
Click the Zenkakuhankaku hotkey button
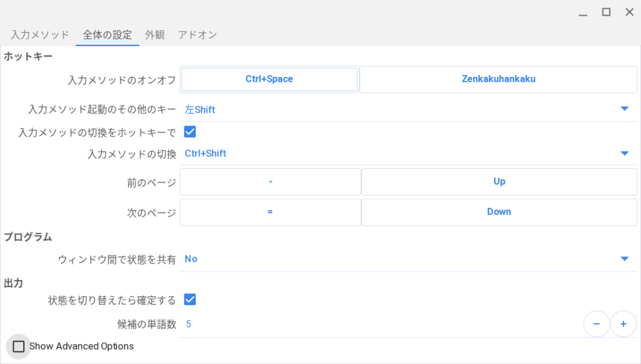point(498,79)
